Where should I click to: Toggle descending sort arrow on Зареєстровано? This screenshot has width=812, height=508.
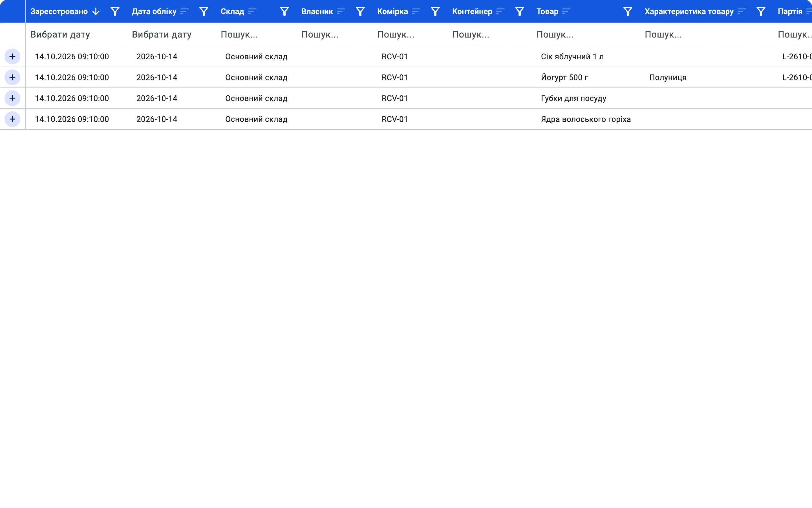tap(96, 11)
